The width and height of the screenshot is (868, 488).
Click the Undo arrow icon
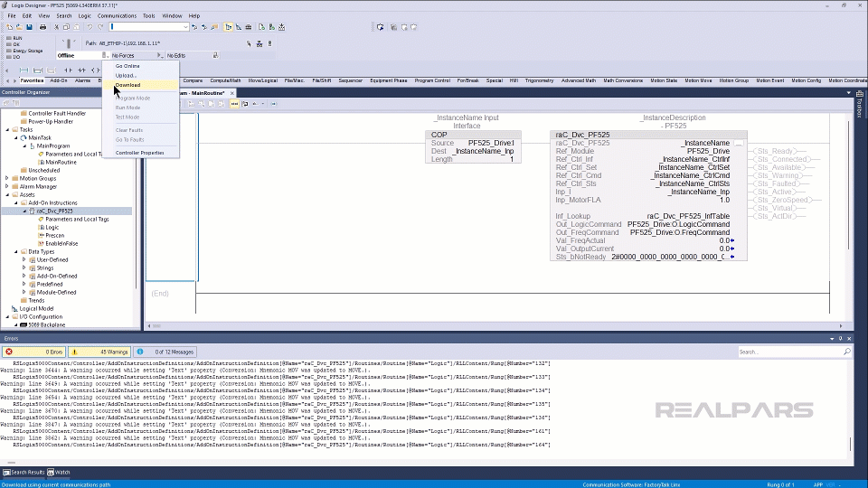pyautogui.click(x=90, y=26)
